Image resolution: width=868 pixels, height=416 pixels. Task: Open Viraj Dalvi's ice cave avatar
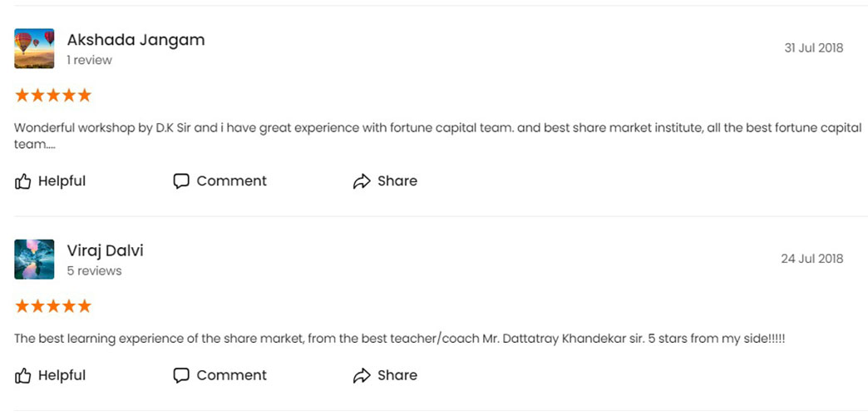[34, 260]
